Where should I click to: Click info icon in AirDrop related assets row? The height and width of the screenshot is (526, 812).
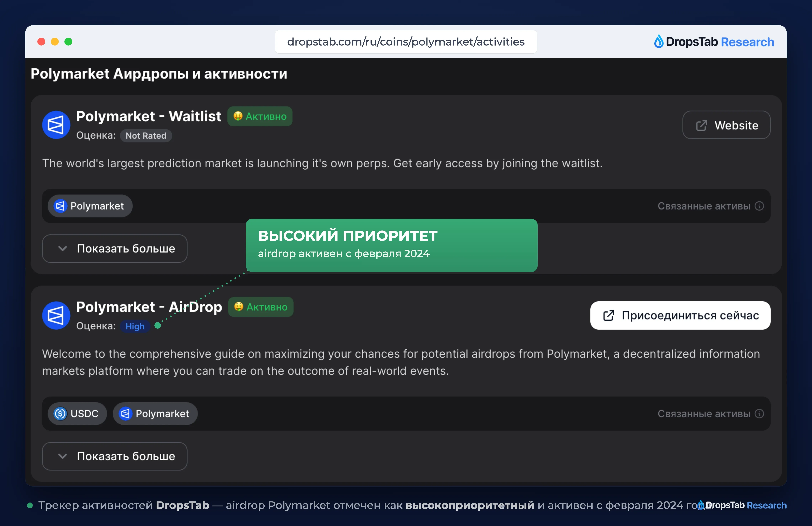759,413
